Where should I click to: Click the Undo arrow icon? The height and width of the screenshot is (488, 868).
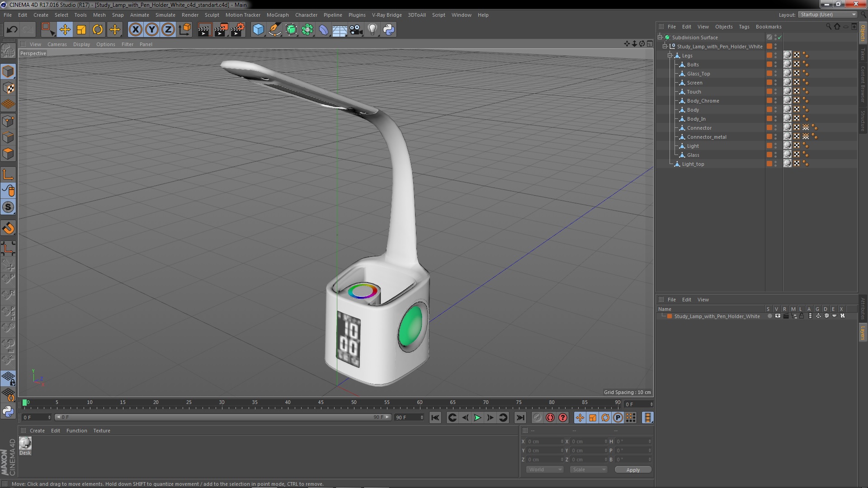click(x=12, y=30)
